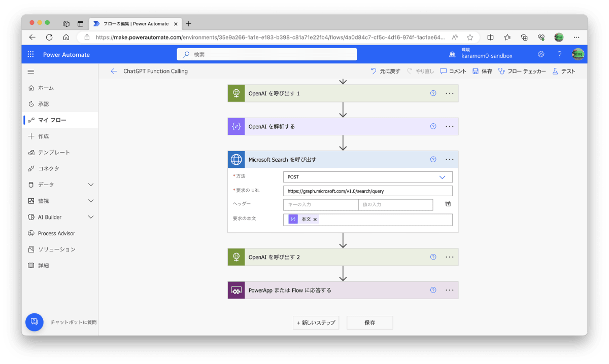Viewport: 609px width, 364px height.
Task: Open 承認 in the sidebar
Action: (x=60, y=104)
